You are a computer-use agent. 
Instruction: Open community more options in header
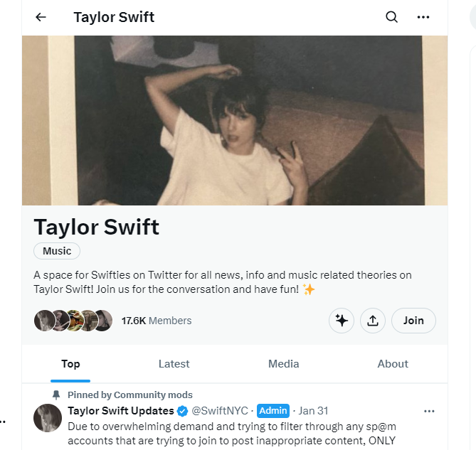(x=423, y=17)
